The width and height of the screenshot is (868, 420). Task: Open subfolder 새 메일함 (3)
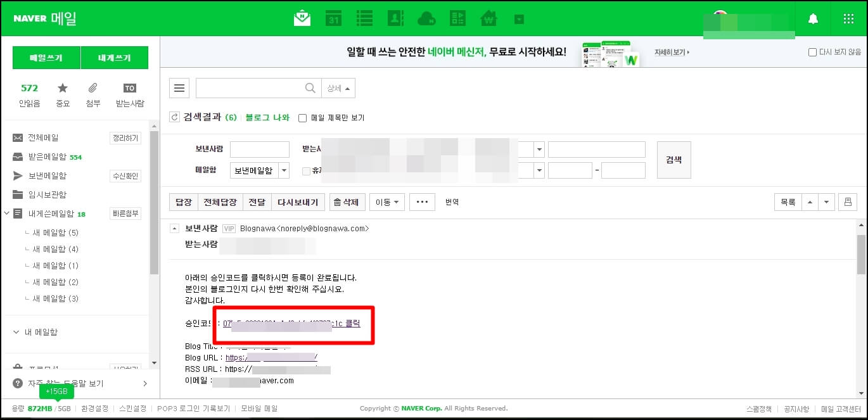click(x=55, y=298)
